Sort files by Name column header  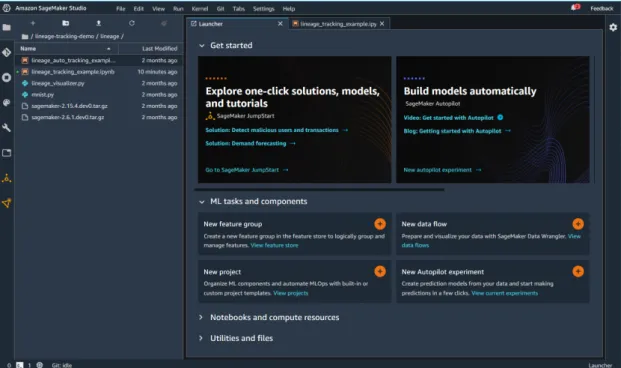(x=67, y=49)
